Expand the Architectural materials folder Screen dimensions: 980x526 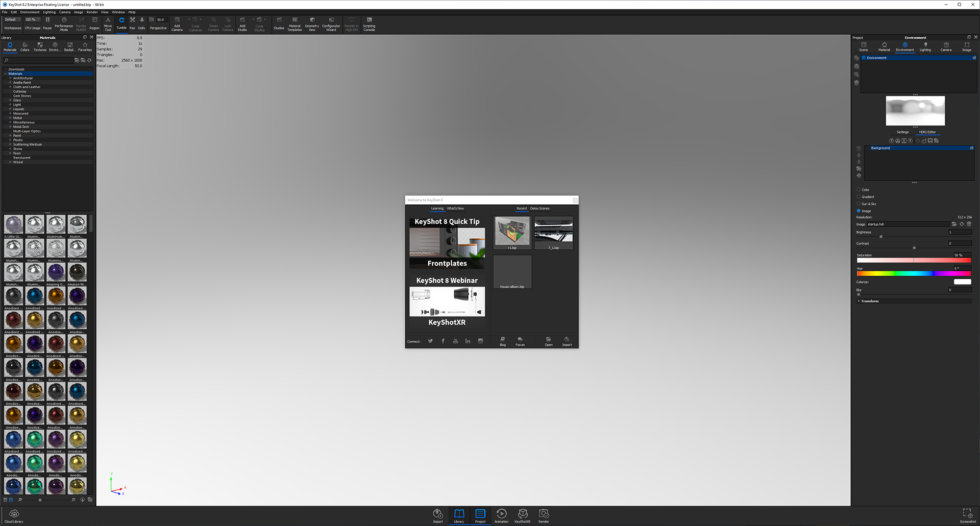(x=10, y=78)
